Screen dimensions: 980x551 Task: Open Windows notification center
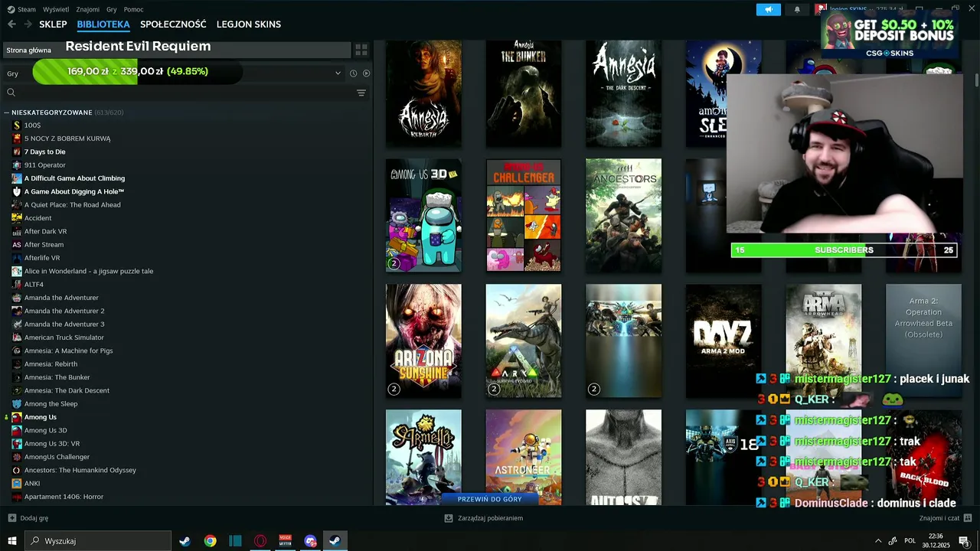(x=964, y=541)
